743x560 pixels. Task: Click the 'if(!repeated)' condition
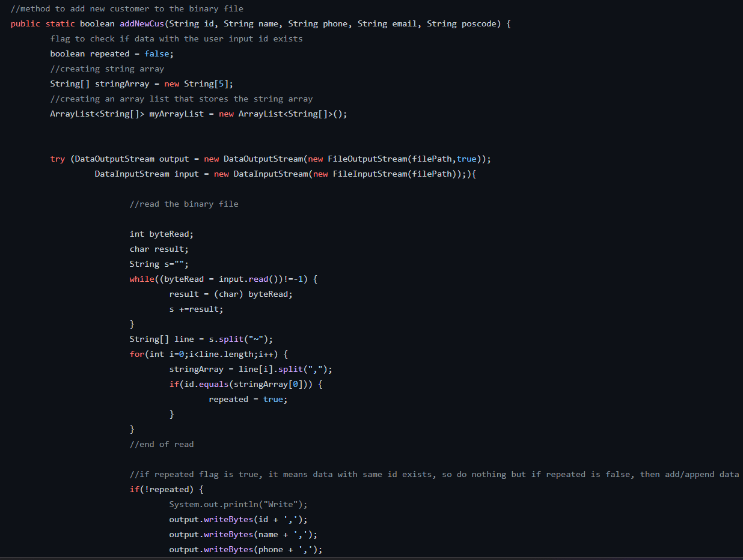(167, 489)
